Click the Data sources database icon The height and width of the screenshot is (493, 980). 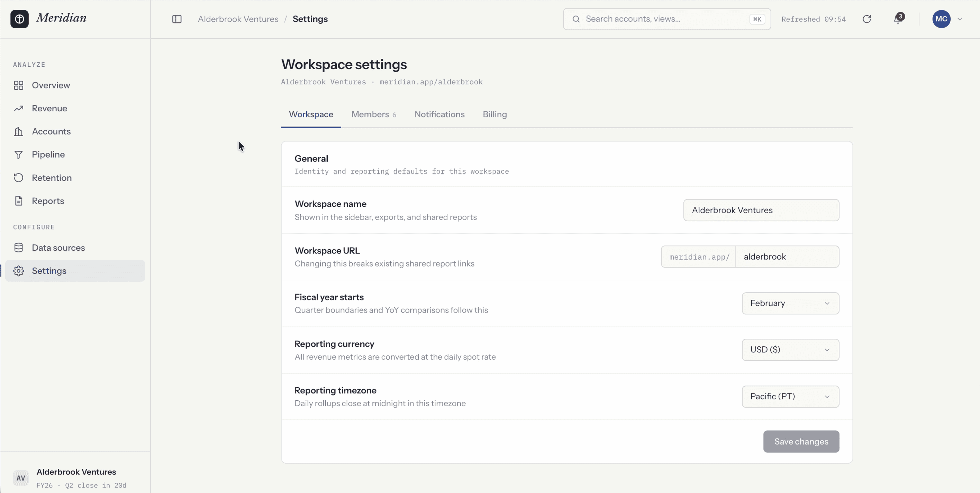[19, 248]
